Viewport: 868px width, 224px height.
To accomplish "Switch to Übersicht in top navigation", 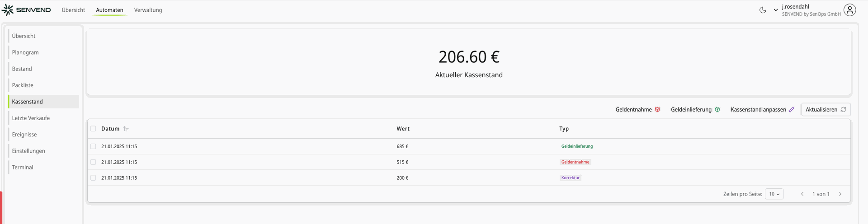I will click(x=73, y=10).
